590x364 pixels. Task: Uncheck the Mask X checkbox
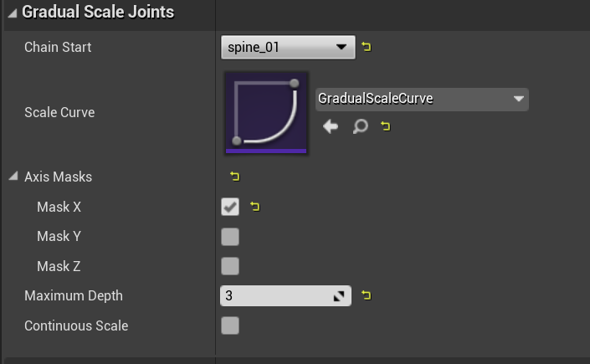coord(230,207)
